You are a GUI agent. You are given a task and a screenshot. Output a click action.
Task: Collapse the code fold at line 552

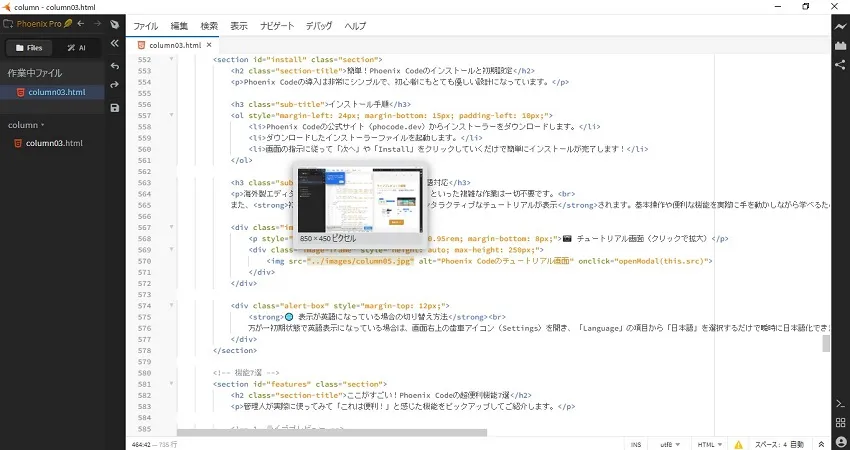171,59
